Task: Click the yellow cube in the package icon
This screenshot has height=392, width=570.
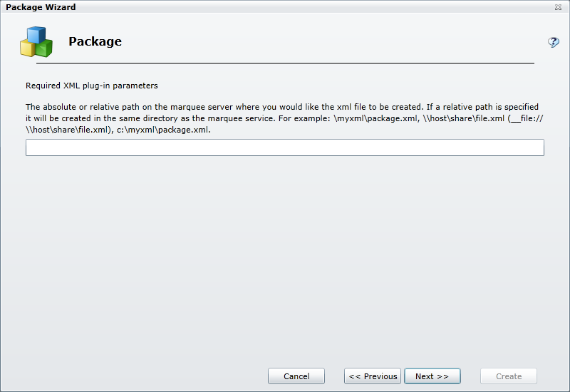Action: tap(28, 48)
